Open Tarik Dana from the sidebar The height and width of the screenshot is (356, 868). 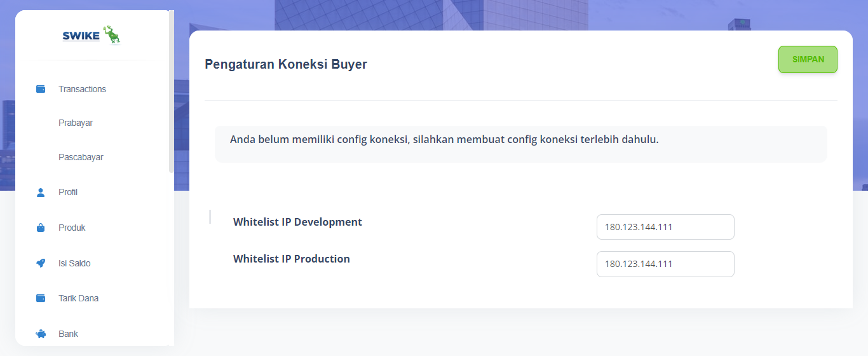click(x=78, y=298)
